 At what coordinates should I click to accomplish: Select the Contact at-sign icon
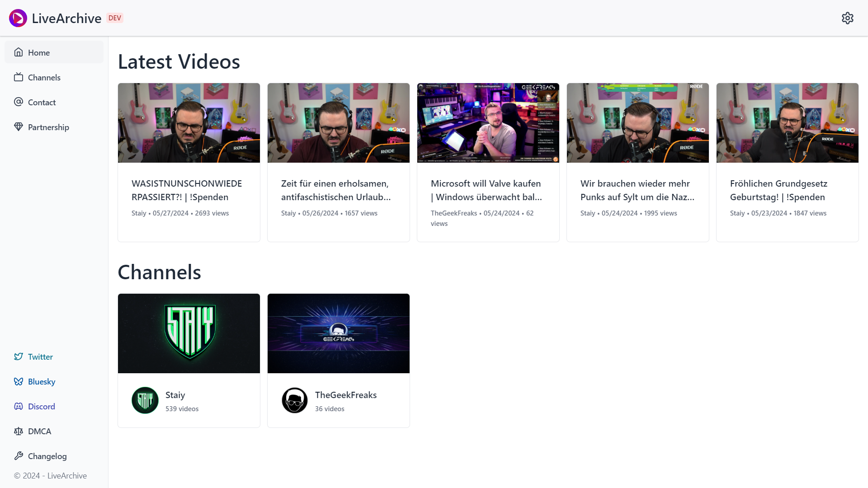19,102
